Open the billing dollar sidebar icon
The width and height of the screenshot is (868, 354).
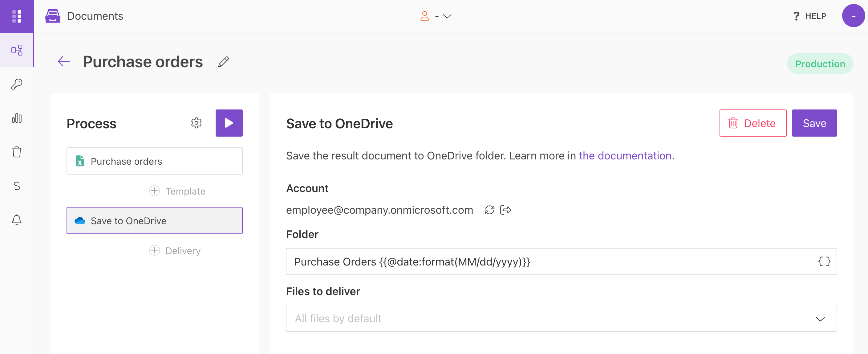click(x=17, y=186)
